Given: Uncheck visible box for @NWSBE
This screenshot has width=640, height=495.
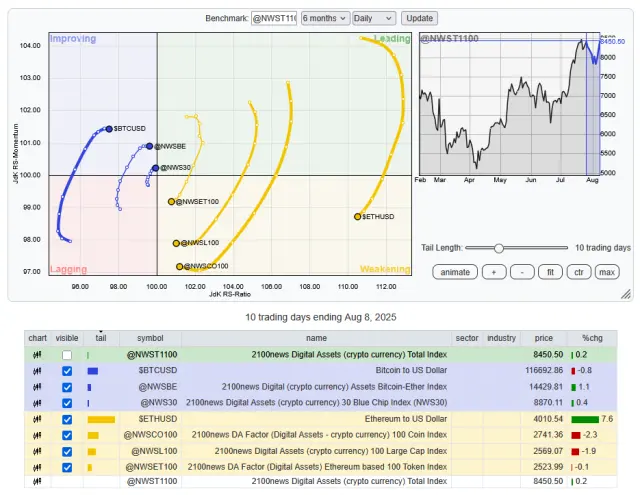Looking at the screenshot, I should pyautogui.click(x=67, y=387).
